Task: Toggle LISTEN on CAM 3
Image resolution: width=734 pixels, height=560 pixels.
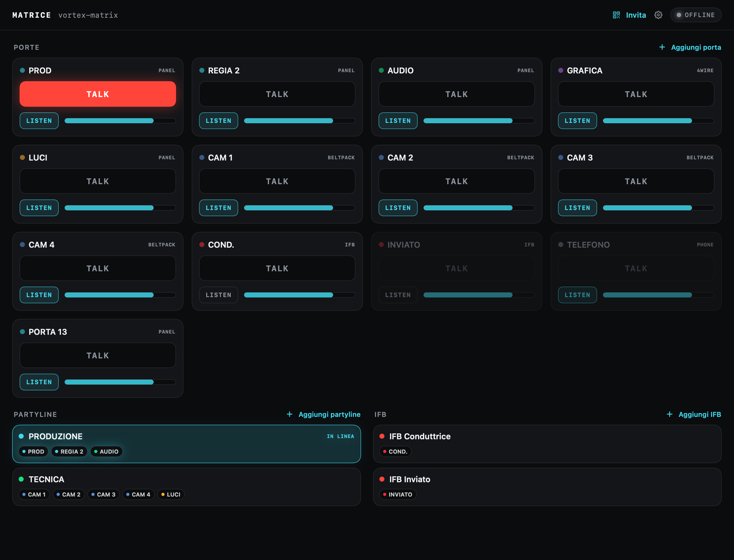Action: [x=577, y=208]
